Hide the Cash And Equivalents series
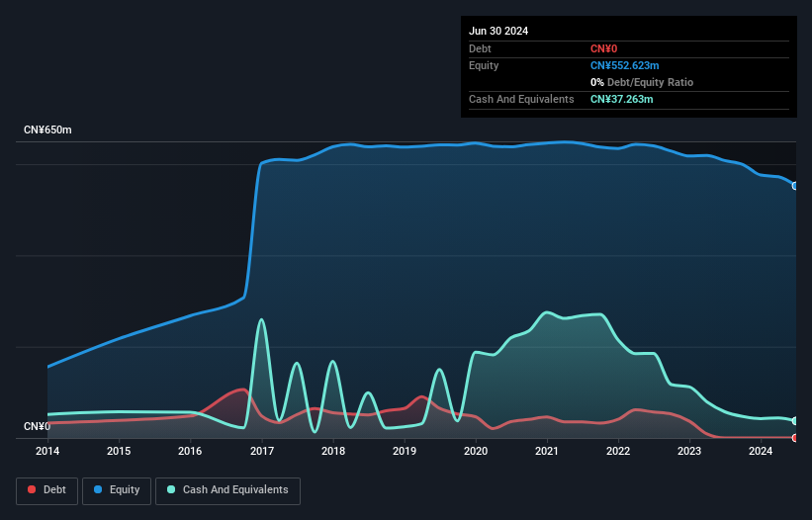 (x=227, y=489)
